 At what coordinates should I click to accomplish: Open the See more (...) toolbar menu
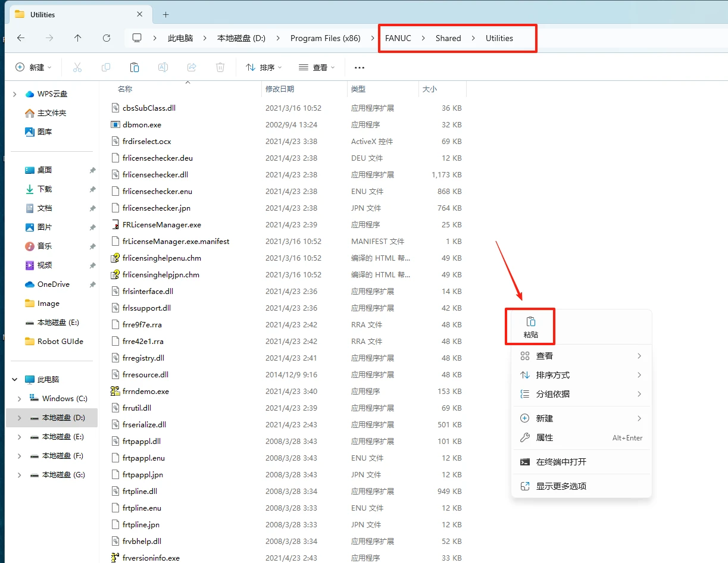(359, 67)
